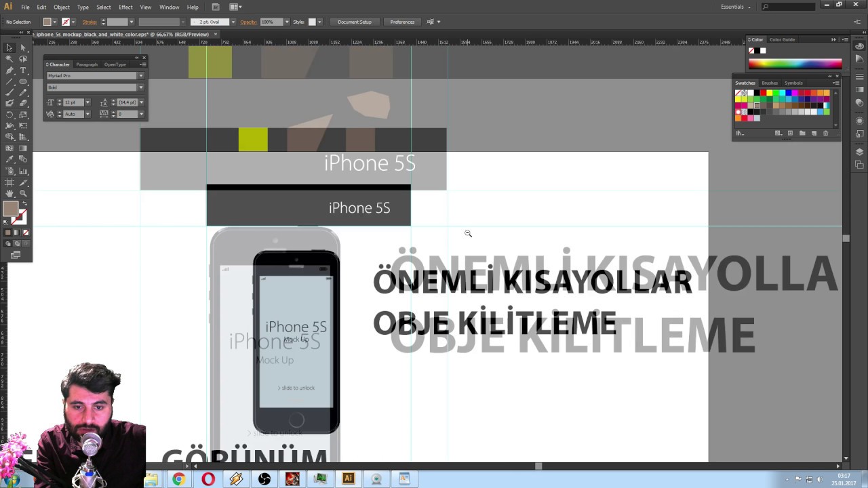Enable Draw Behind mode
The image size is (868, 488).
[x=17, y=243]
